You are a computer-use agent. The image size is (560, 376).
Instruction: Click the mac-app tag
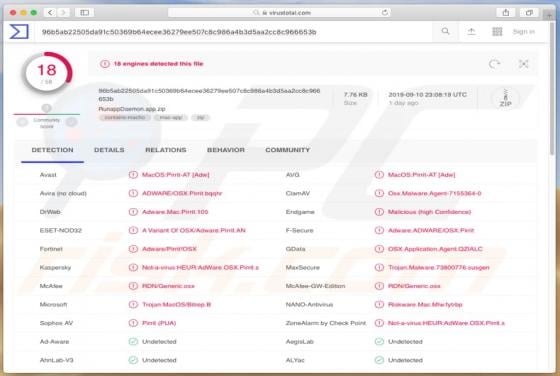[171, 117]
